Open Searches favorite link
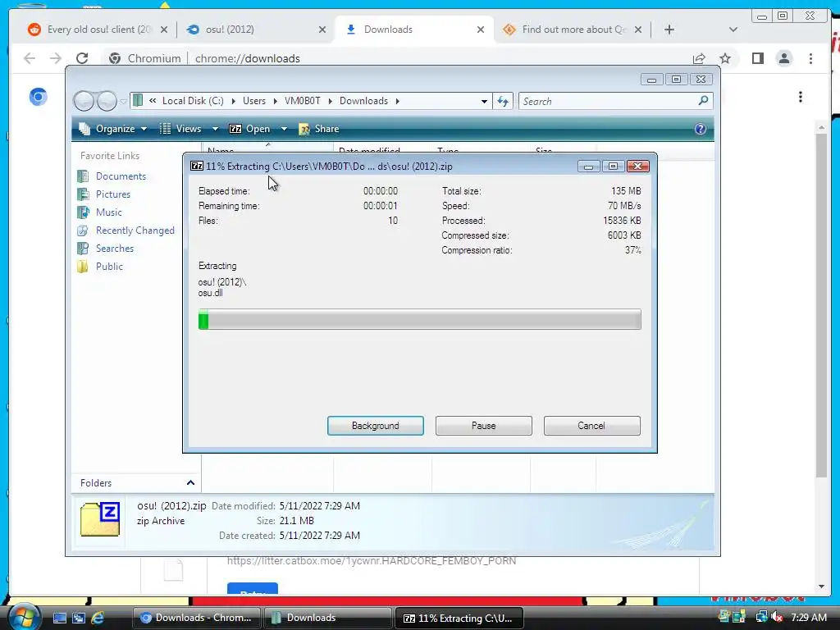Viewport: 840px width, 630px height. click(115, 249)
